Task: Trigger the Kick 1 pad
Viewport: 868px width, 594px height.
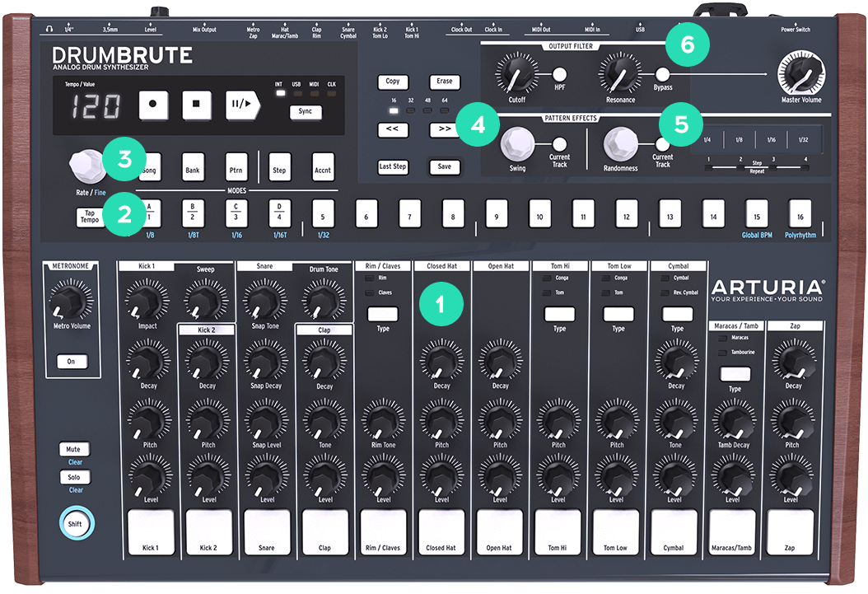Action: [152, 532]
